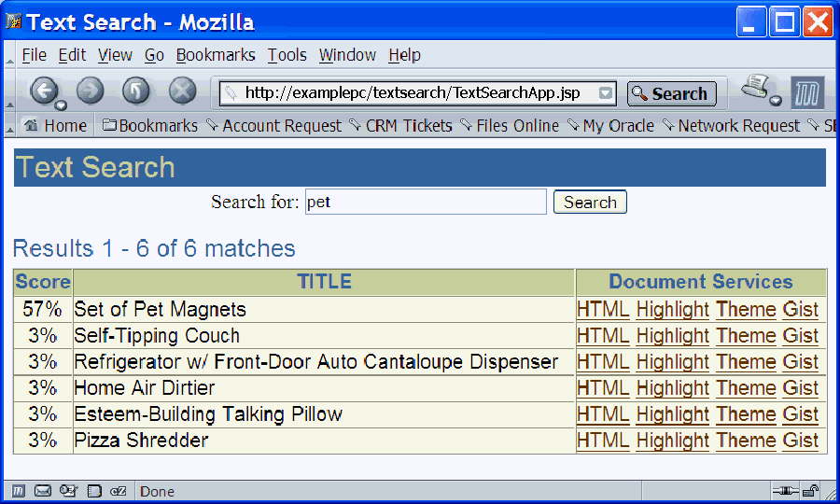Click the security padlock in status bar
840x504 pixels.
811,491
